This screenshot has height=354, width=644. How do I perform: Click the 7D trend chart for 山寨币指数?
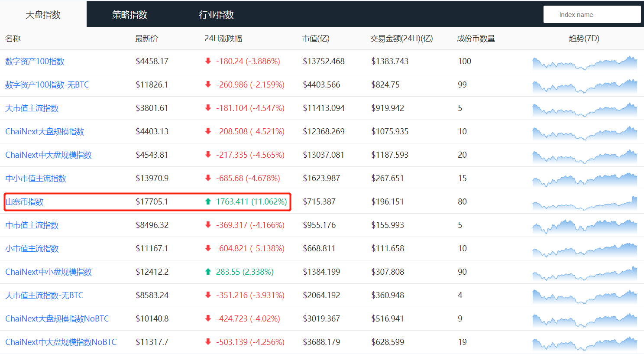click(x=584, y=203)
